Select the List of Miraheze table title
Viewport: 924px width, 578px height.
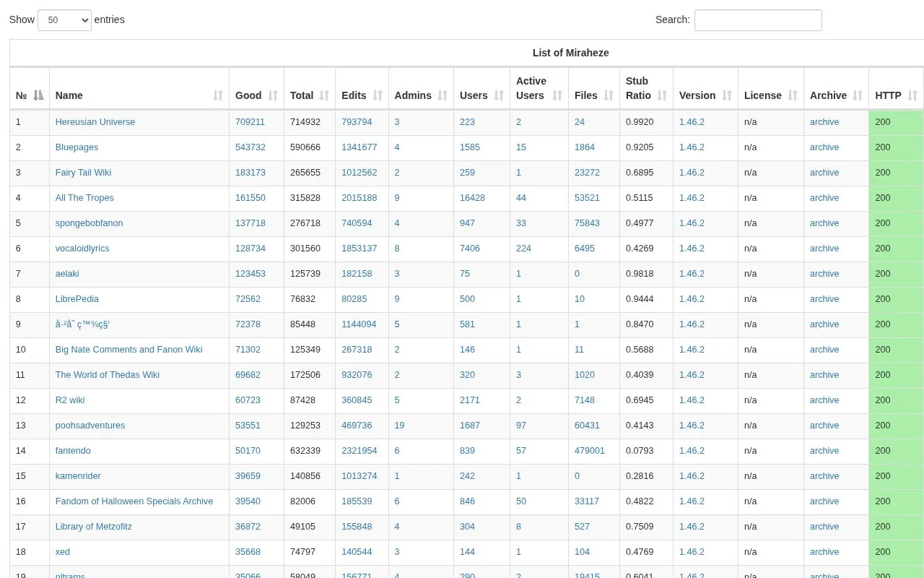[571, 53]
